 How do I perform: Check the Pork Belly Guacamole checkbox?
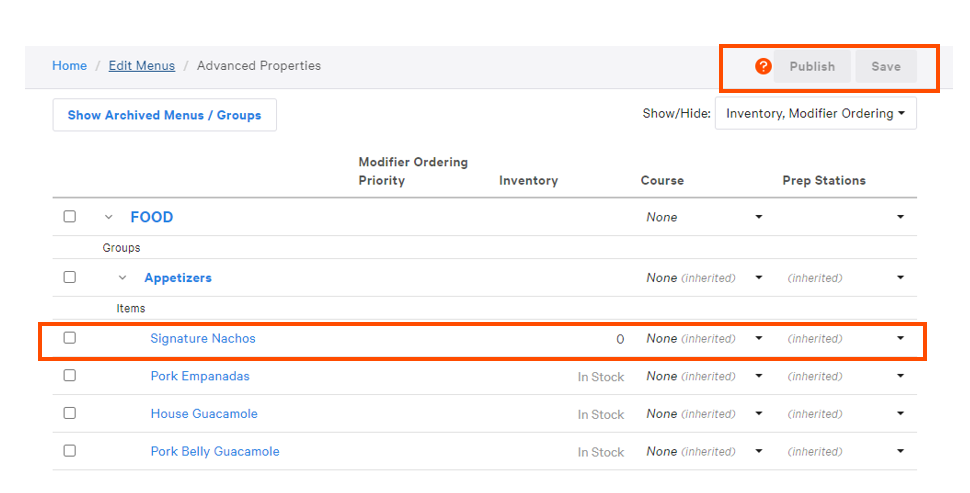coord(70,451)
